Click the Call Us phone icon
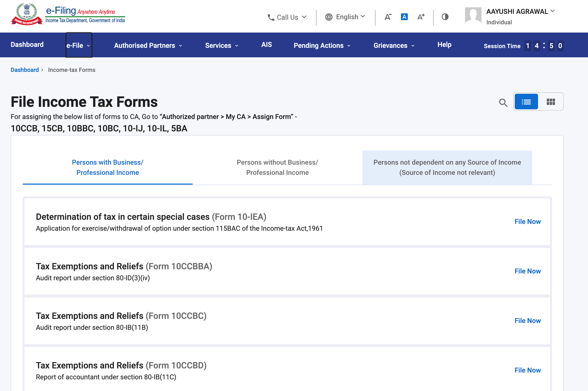The width and height of the screenshot is (588, 391). pos(271,17)
